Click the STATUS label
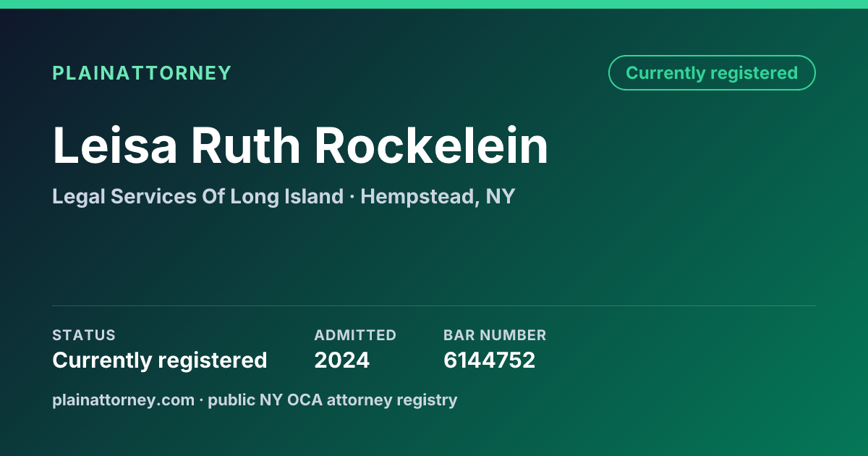 [84, 335]
